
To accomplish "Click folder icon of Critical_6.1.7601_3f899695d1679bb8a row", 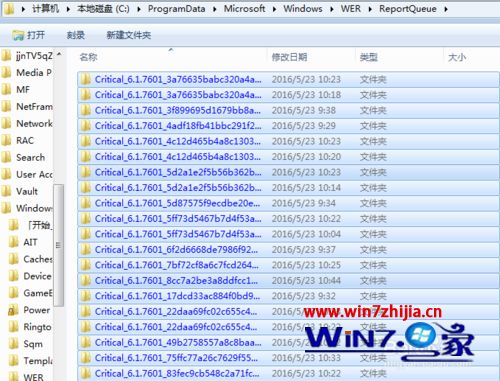I will 86,110.
